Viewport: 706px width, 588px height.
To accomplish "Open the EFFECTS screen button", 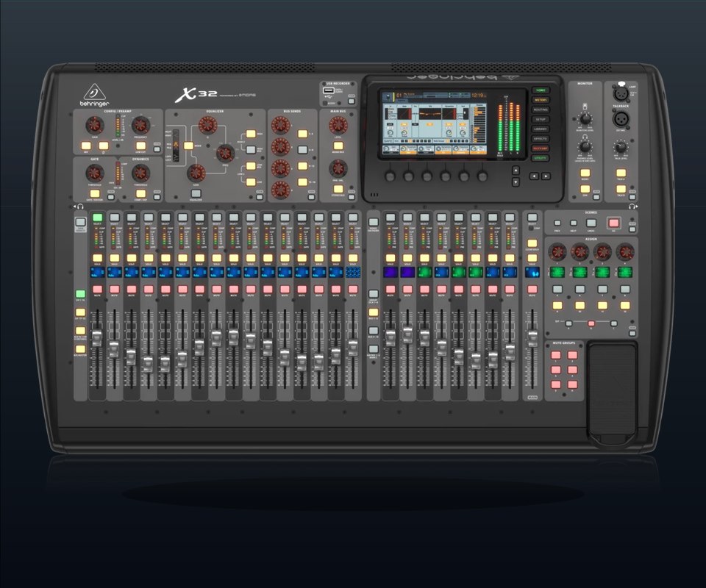I will tap(541, 139).
